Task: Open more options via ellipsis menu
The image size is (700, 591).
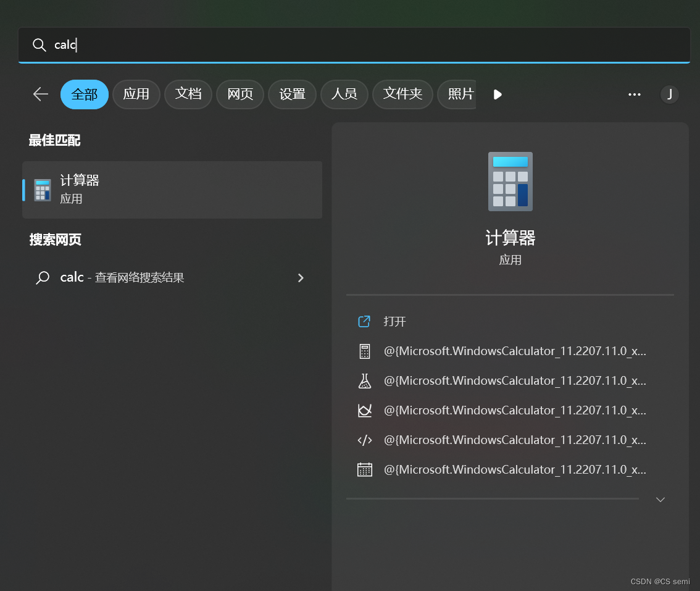Action: click(635, 94)
